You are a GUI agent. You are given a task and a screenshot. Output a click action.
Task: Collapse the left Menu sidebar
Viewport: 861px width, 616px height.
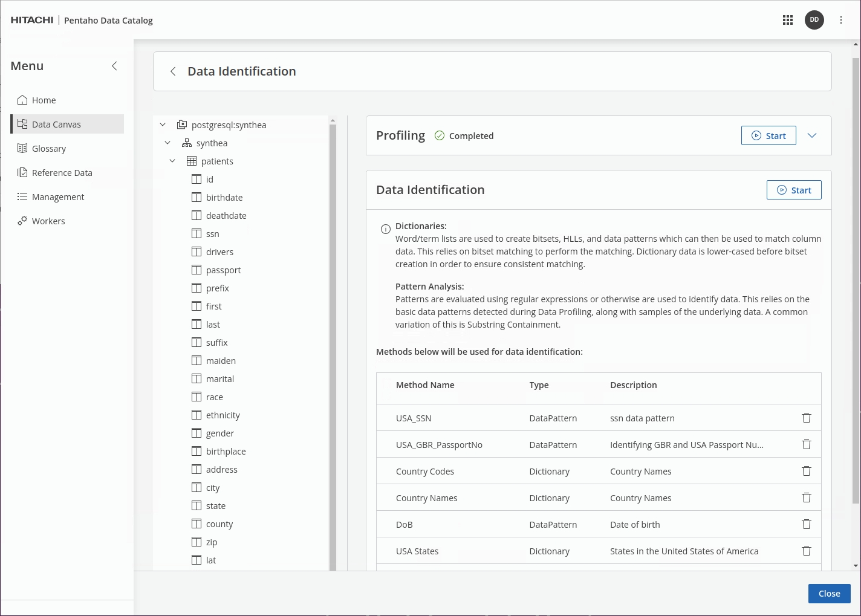point(114,66)
